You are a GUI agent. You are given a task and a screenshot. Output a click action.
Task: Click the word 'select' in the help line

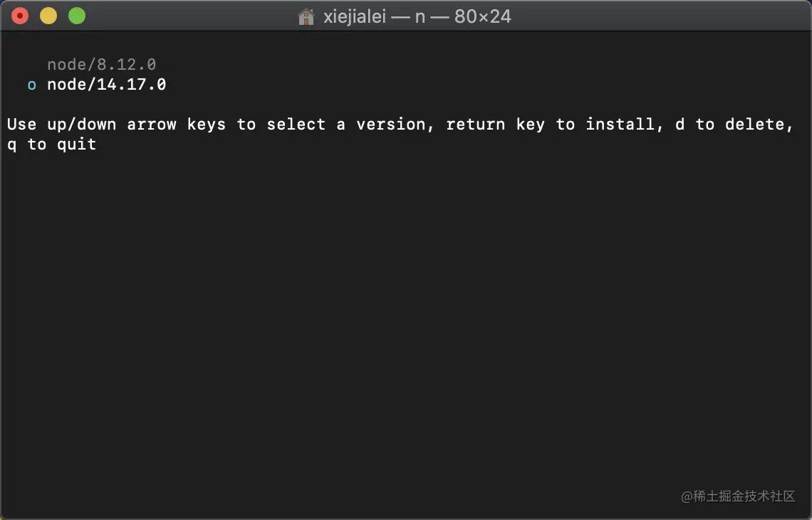click(x=296, y=125)
